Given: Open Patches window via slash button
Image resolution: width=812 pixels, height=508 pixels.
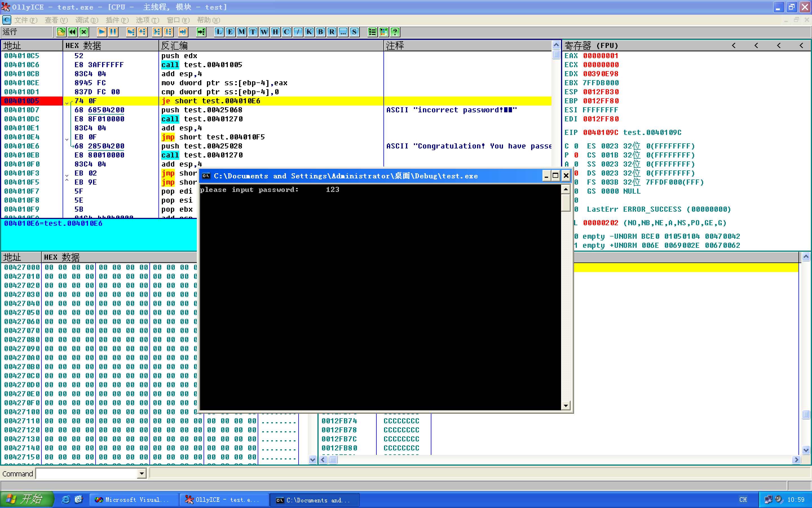Looking at the screenshot, I should click(298, 32).
